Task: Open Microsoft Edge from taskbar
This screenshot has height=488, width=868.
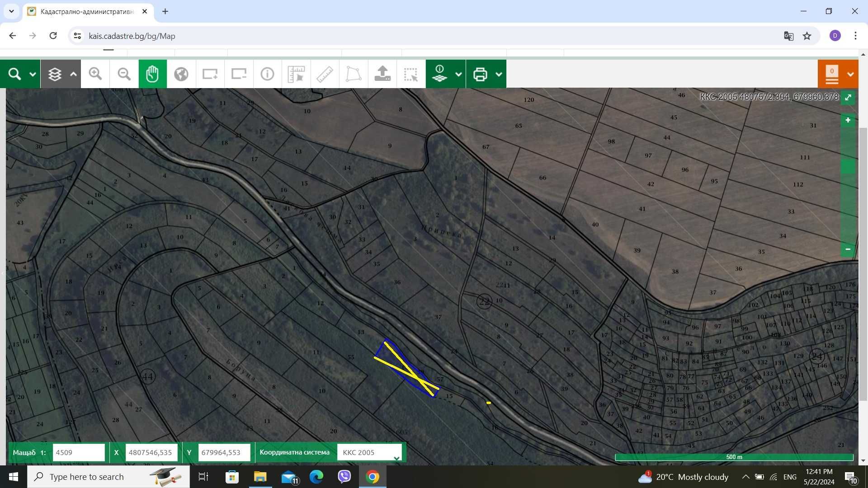Action: pos(316,477)
